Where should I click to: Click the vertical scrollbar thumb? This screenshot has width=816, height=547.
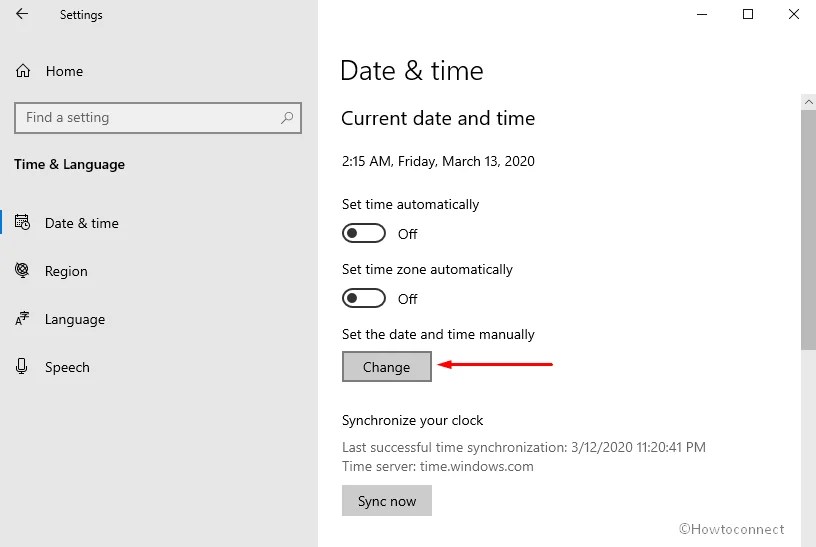click(808, 230)
